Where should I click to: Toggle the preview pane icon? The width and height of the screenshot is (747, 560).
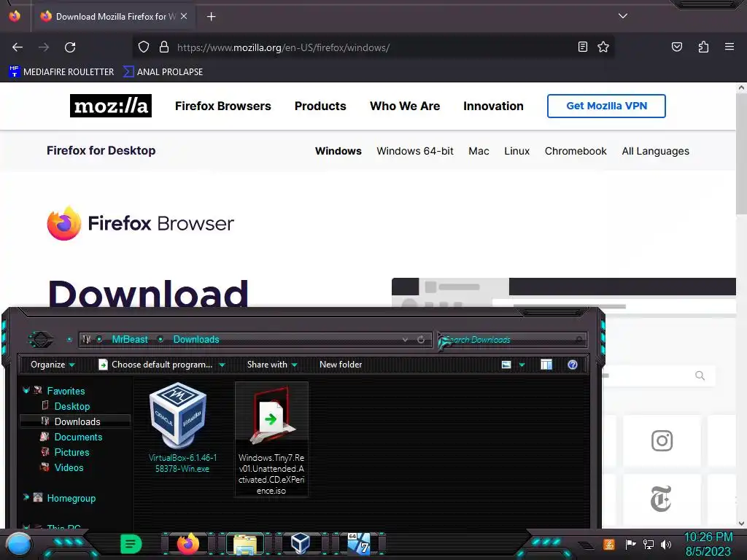546,365
